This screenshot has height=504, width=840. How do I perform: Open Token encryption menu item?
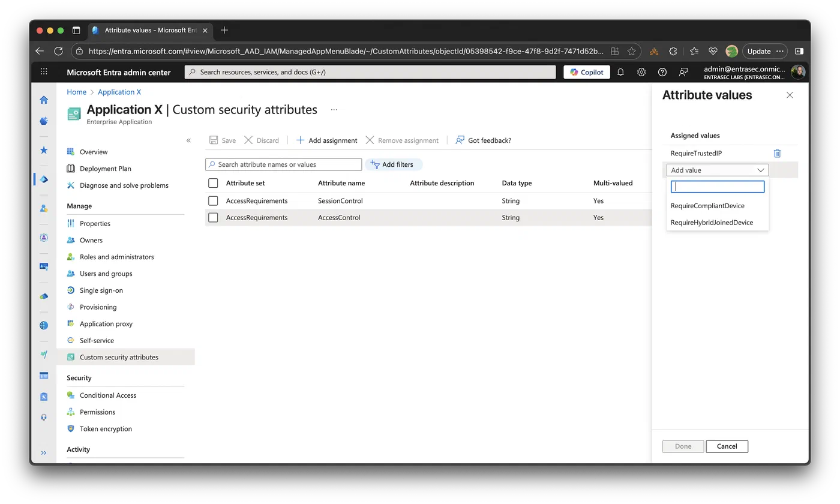click(x=106, y=429)
